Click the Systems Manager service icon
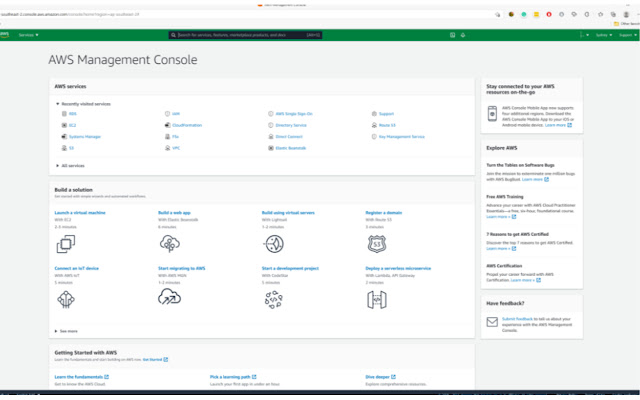Viewport: 640px width, 400px height. (64, 137)
